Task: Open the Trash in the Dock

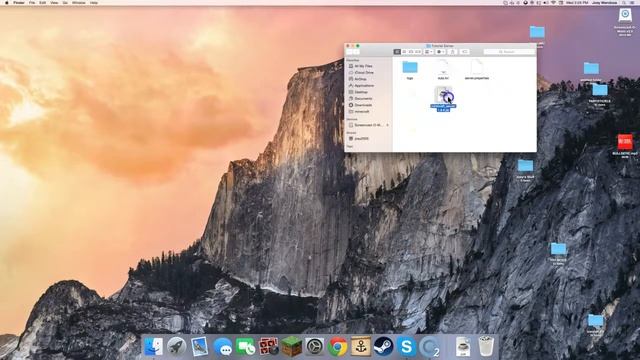Action: pyautogui.click(x=486, y=347)
